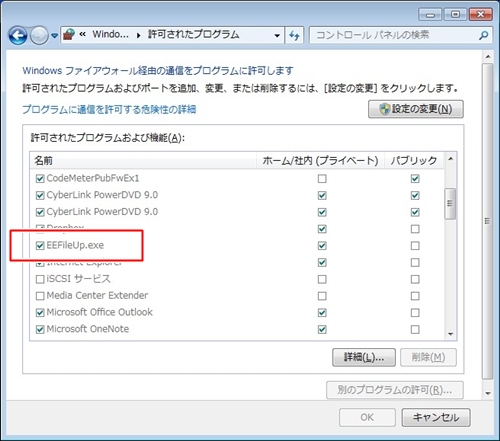Click the Refresh button by the address bar
Viewport: 500px width, 441px height.
[x=294, y=35]
